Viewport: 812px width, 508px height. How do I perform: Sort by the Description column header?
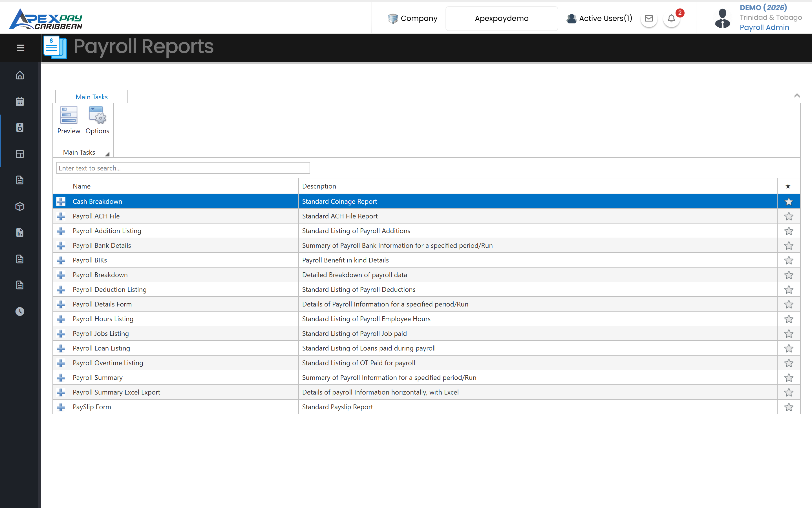pyautogui.click(x=538, y=186)
